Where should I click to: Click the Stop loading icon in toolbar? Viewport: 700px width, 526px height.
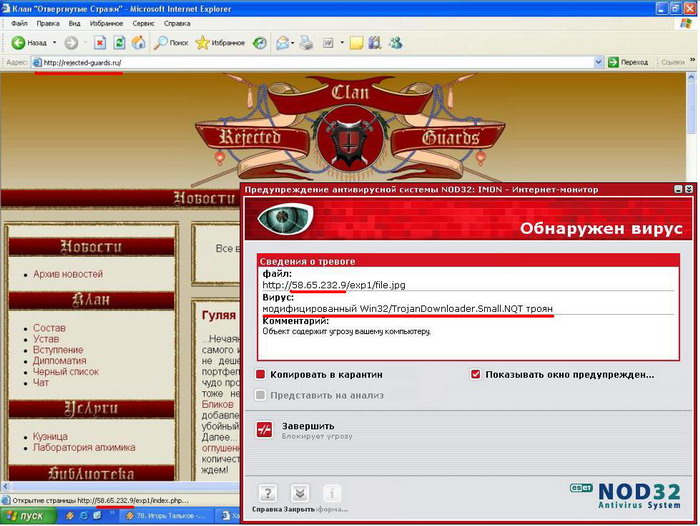click(x=100, y=43)
